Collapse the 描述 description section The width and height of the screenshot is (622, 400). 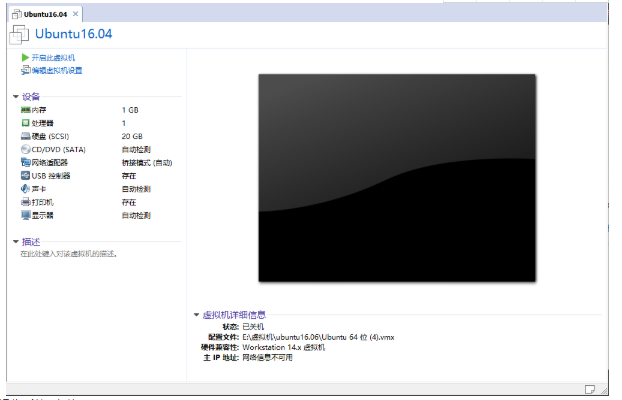[x=16, y=241]
